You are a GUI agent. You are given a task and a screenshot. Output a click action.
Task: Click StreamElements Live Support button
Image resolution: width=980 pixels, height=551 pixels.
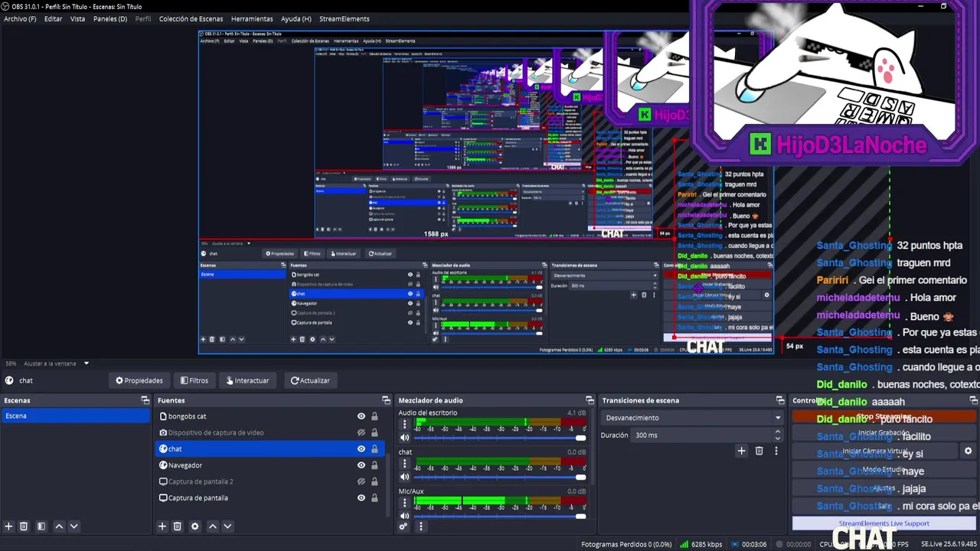(884, 523)
